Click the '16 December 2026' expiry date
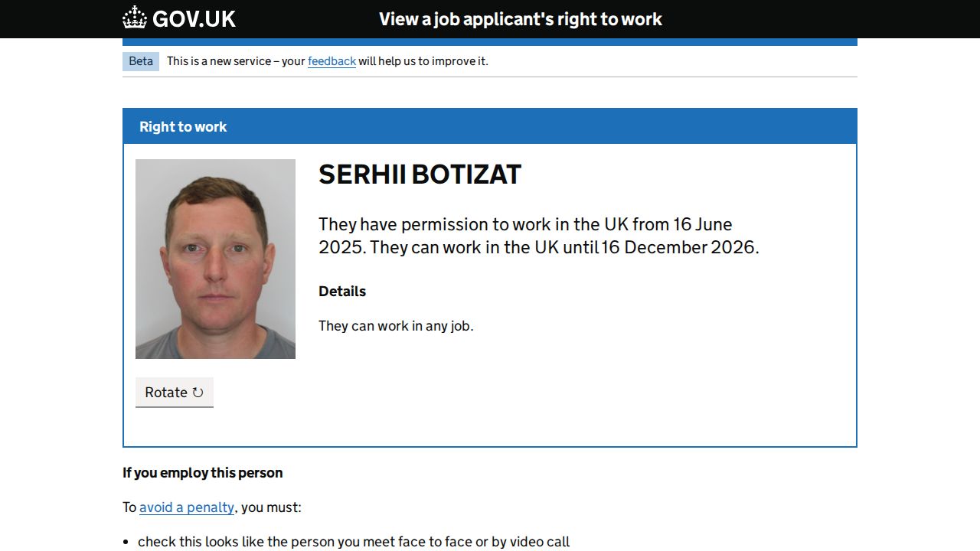 (x=679, y=247)
